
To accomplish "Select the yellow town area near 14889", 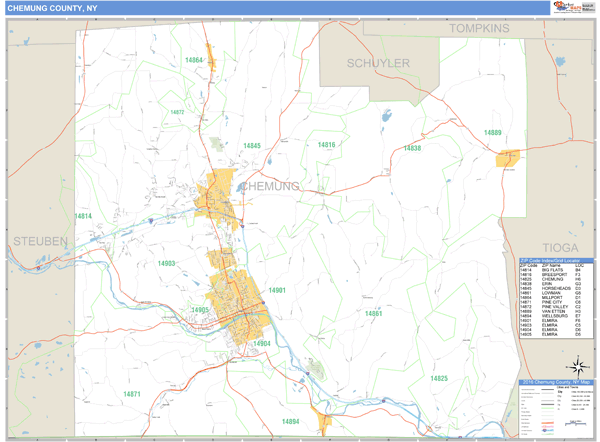I will point(508,158).
